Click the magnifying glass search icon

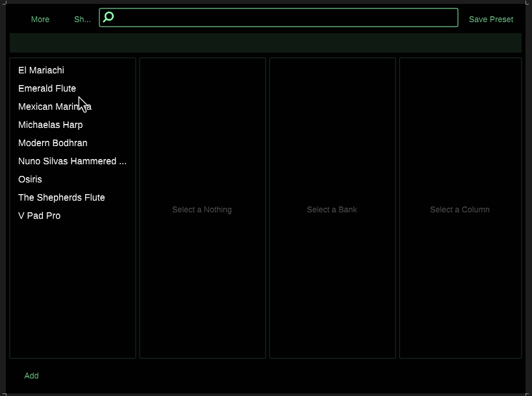click(109, 17)
